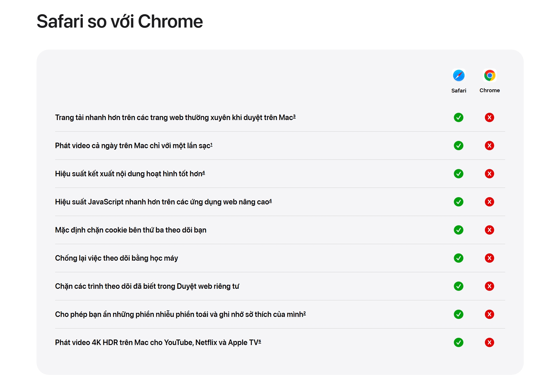Click the Chrome browser icon
Viewport: 560px width, 392px height.
point(490,75)
